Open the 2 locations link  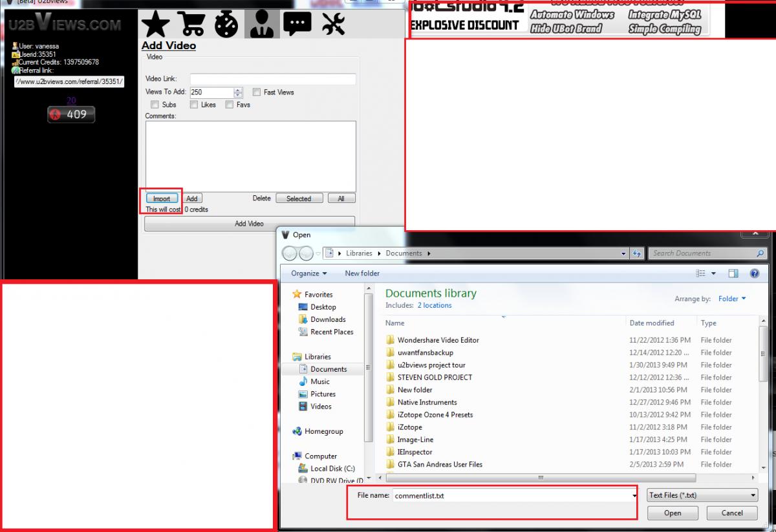click(x=435, y=305)
